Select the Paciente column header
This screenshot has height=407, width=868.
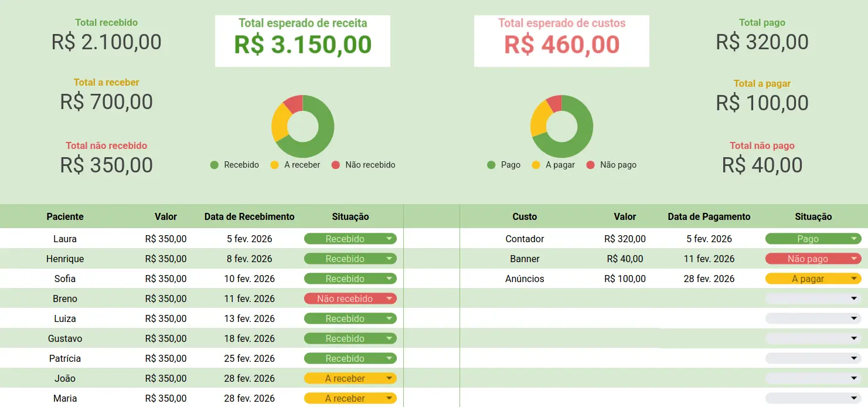(65, 216)
